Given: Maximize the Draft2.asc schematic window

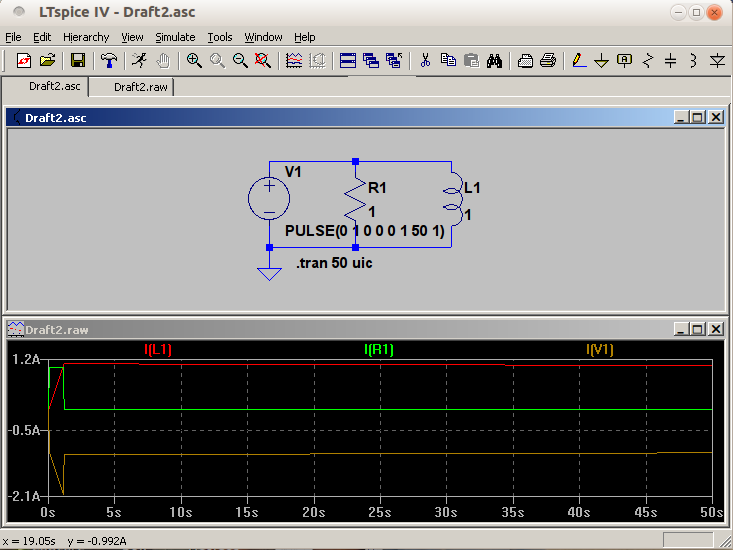Looking at the screenshot, I should click(698, 117).
